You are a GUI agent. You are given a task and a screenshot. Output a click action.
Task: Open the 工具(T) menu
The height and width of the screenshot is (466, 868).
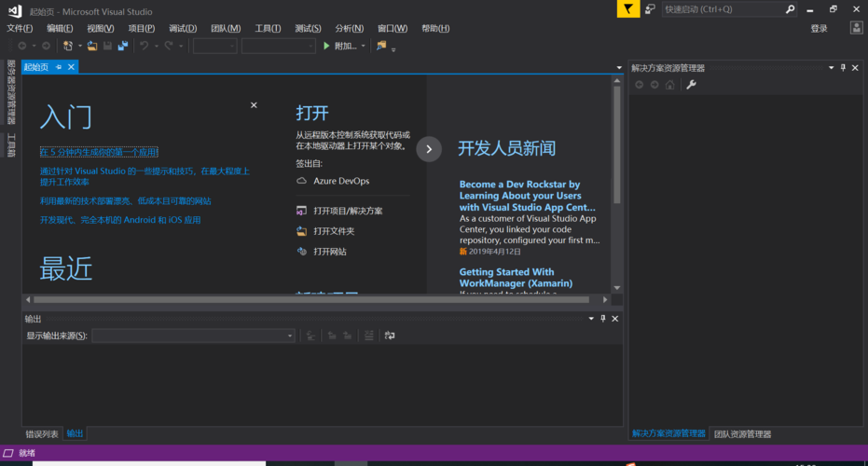tap(268, 28)
